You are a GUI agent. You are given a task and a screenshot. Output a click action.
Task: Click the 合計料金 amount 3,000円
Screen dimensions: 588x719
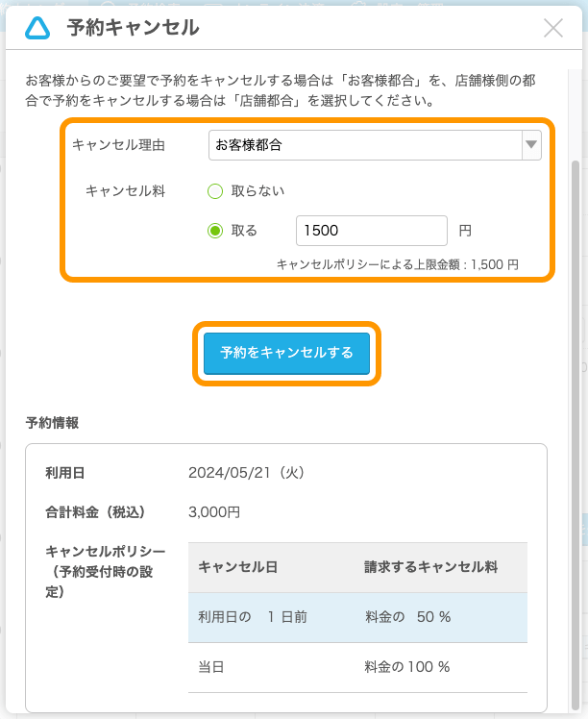[214, 512]
